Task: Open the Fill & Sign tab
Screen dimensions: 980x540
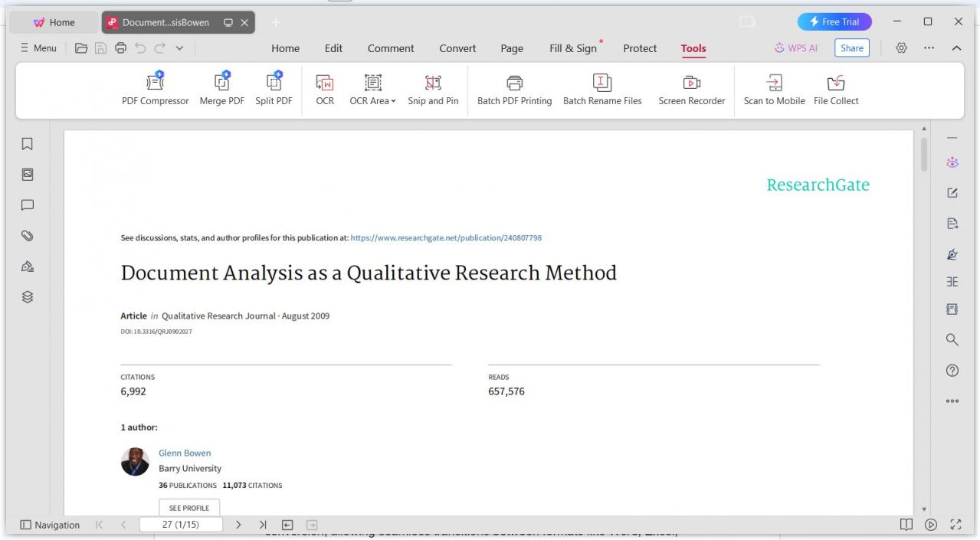Action: click(x=572, y=48)
